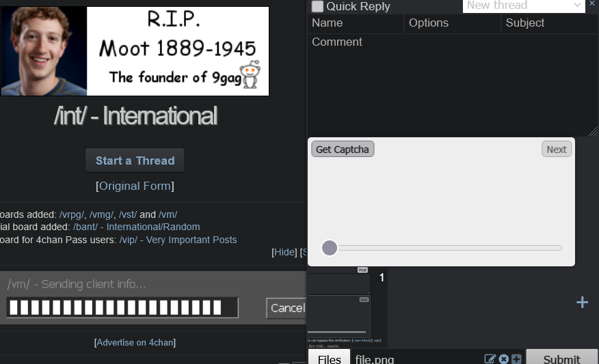Click into the Comment text area
The height and width of the screenshot is (364, 599).
tap(453, 85)
